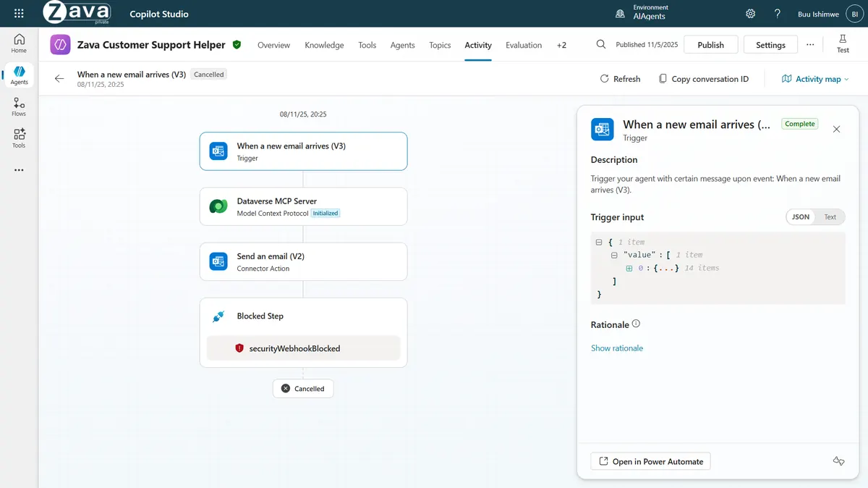Select the Activity tab
The height and width of the screenshot is (488, 868).
tap(478, 45)
